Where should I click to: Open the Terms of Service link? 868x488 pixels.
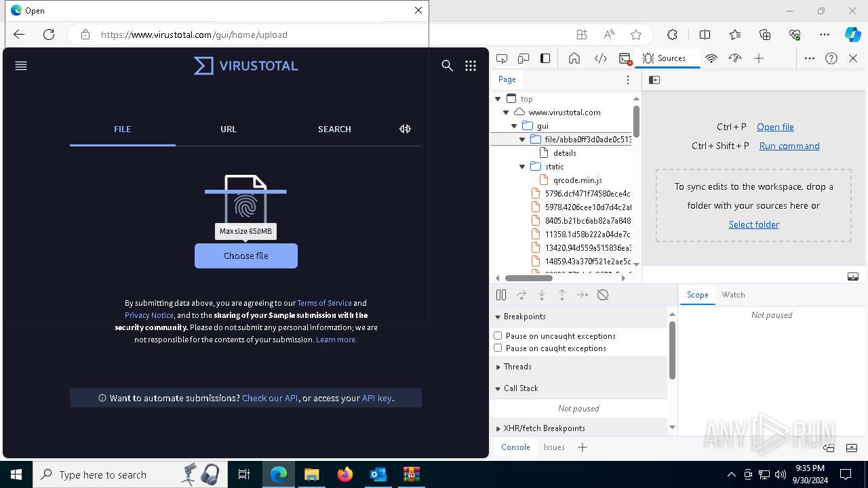pos(324,303)
